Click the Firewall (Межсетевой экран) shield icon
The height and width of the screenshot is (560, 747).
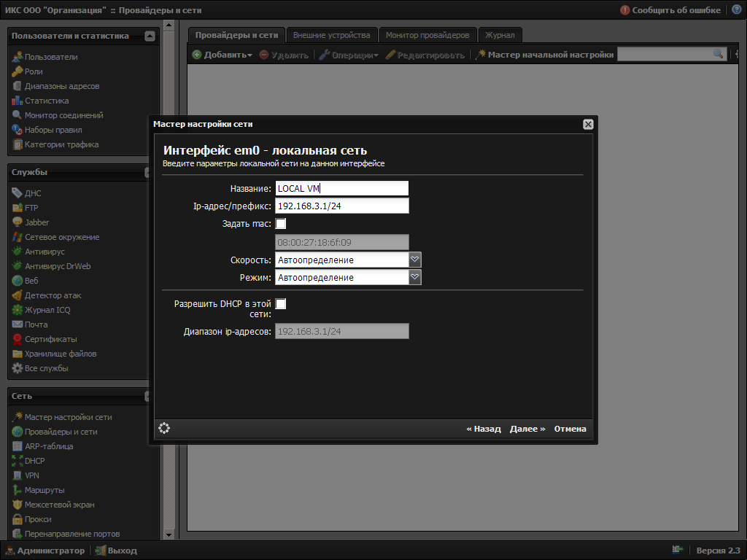pyautogui.click(x=18, y=505)
